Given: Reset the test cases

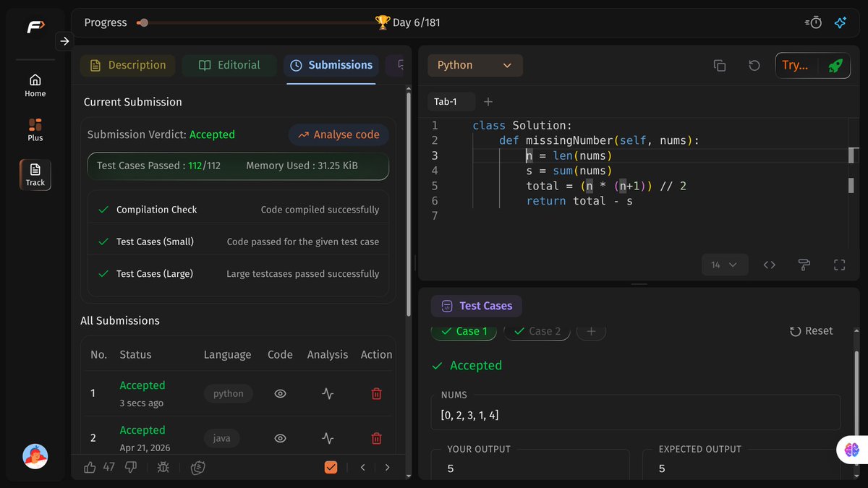Looking at the screenshot, I should click(811, 331).
